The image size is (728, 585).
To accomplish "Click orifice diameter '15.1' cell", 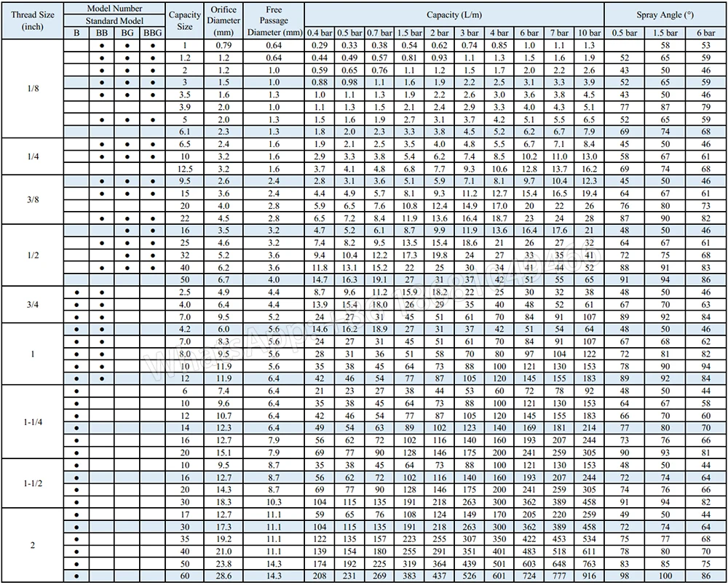I will tap(223, 453).
